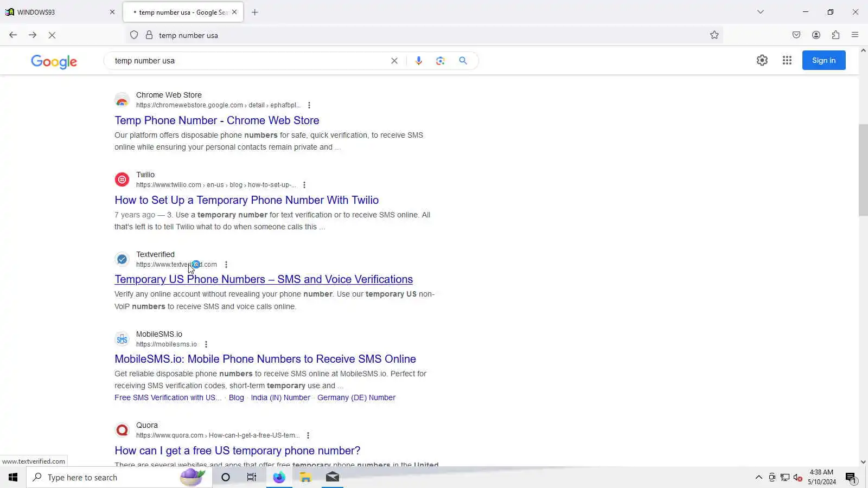Open a new browser tab

point(255,12)
